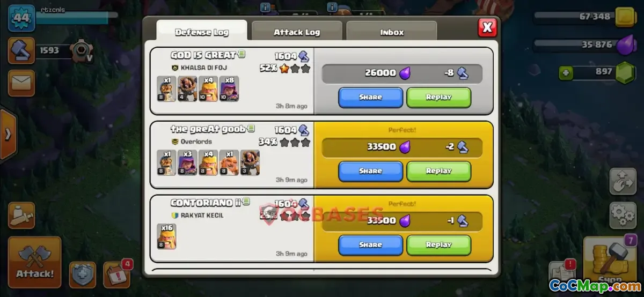Switch to the Inbox tab

392,32
